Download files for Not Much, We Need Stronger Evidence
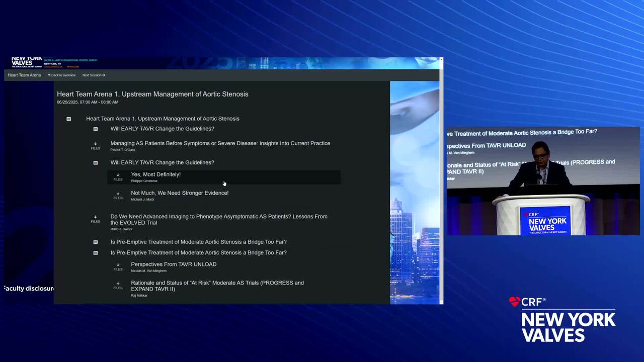The height and width of the screenshot is (362, 644). point(118,196)
